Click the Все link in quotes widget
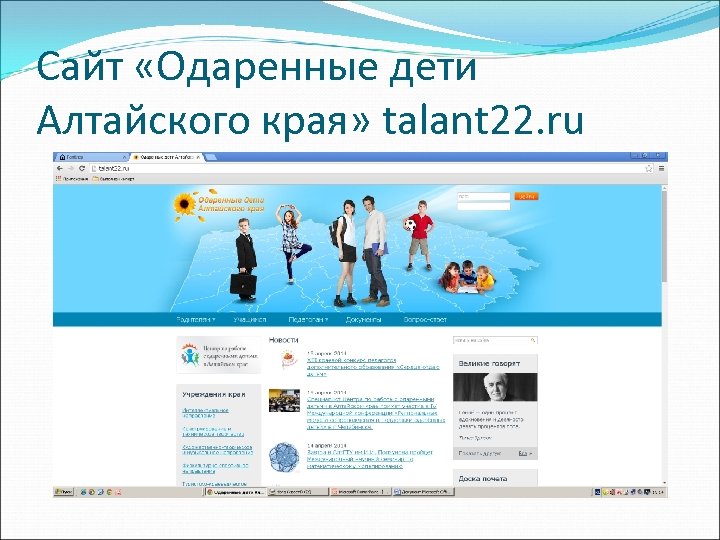 tap(525, 453)
